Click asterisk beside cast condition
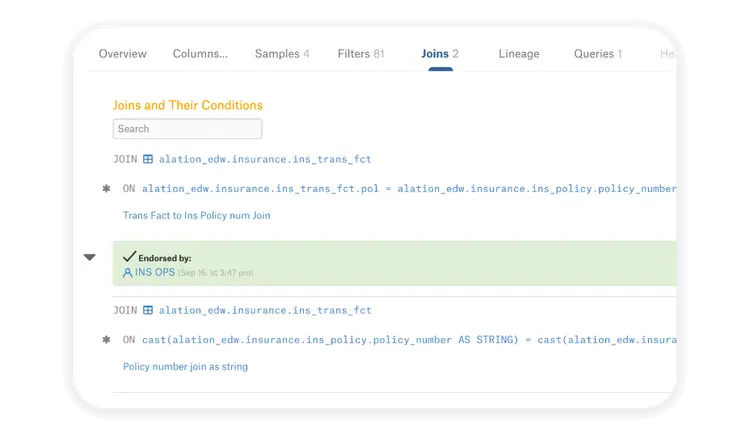Screen dimensions: 750x440 106,340
